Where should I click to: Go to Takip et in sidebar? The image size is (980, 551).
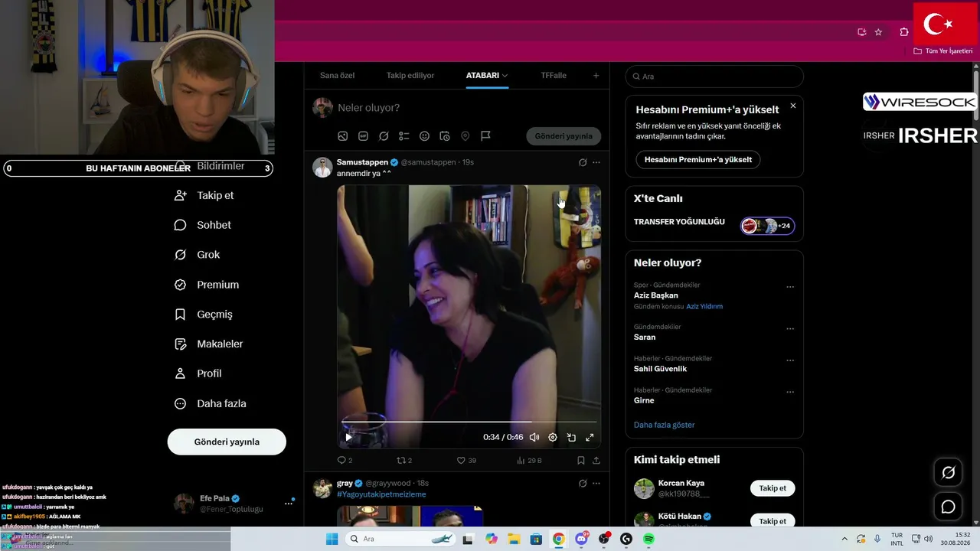coord(204,195)
